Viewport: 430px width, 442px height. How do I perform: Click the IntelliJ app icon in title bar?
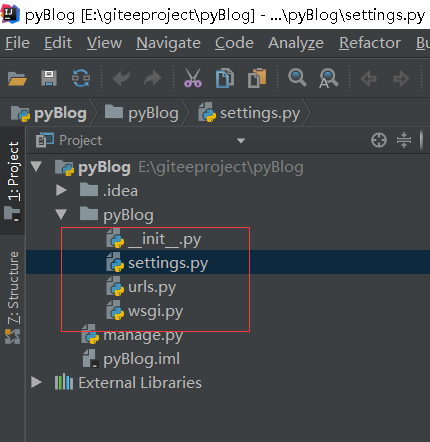[x=10, y=14]
